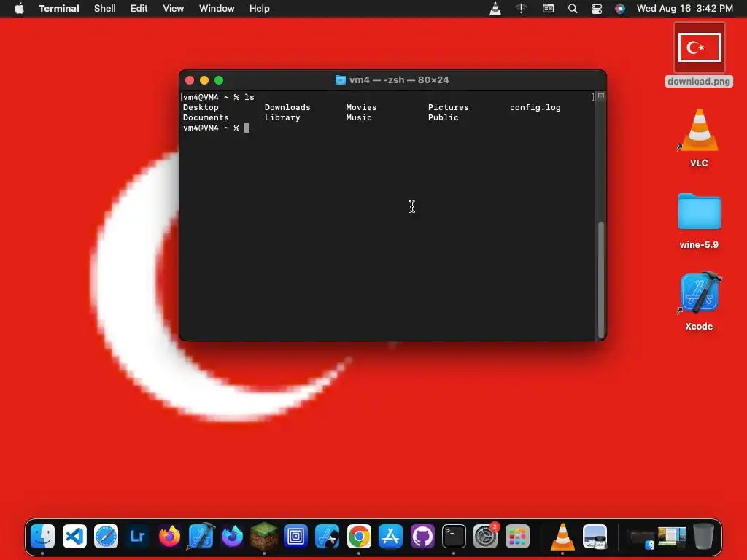Viewport: 747px width, 560px height.
Task: Click the Terminal vertical scrollbar thumb
Action: click(x=601, y=279)
